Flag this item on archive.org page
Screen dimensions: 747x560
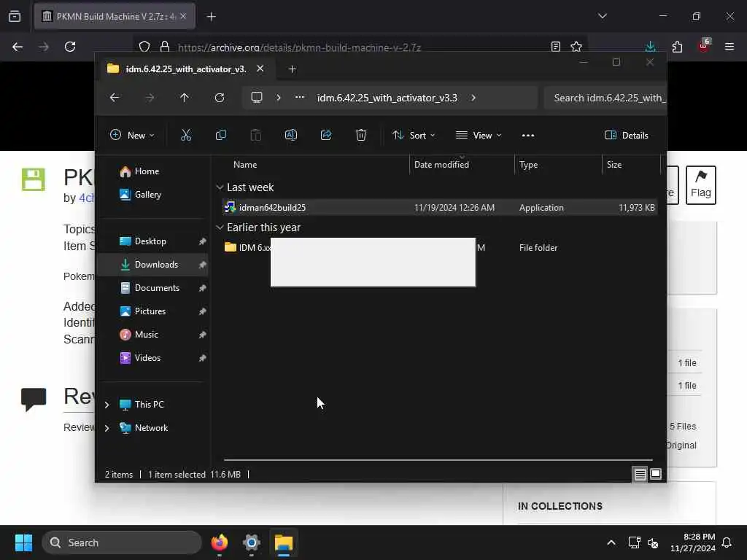click(700, 185)
